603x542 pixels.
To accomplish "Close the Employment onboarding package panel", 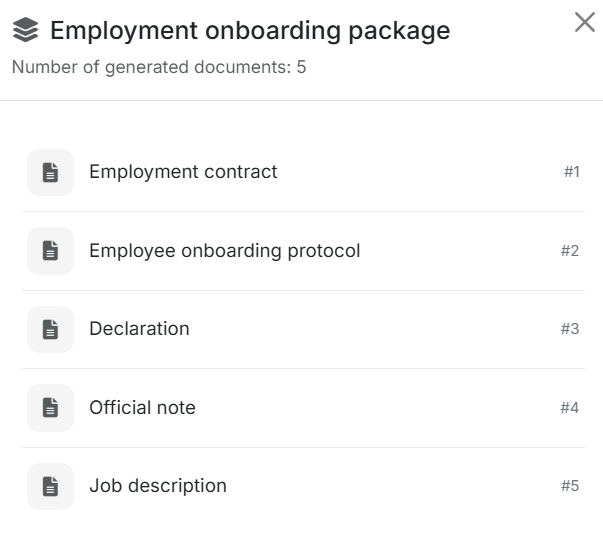I will [x=585, y=23].
